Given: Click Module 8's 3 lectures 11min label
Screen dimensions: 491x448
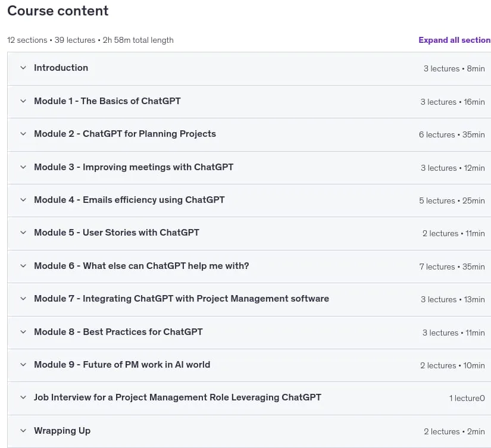Looking at the screenshot, I should click(x=454, y=333).
